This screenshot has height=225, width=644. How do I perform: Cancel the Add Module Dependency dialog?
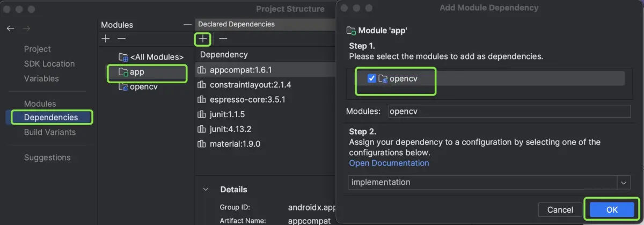[560, 210]
